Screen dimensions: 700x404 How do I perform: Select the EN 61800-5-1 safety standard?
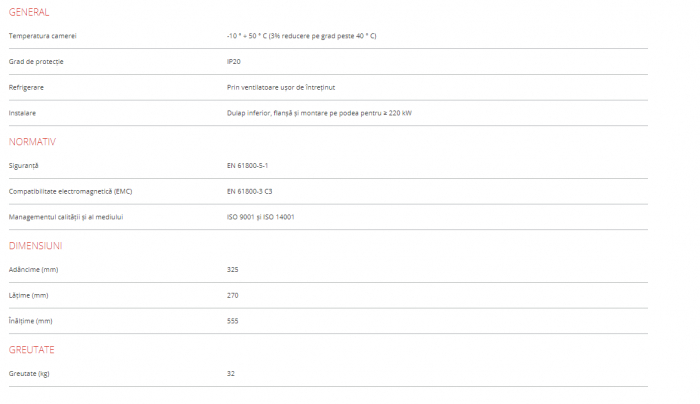pyautogui.click(x=248, y=165)
